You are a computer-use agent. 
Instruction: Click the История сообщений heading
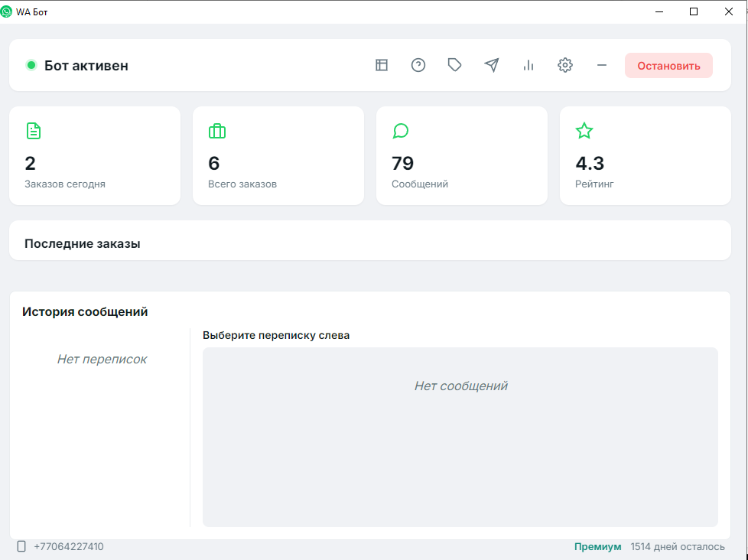[x=85, y=312]
